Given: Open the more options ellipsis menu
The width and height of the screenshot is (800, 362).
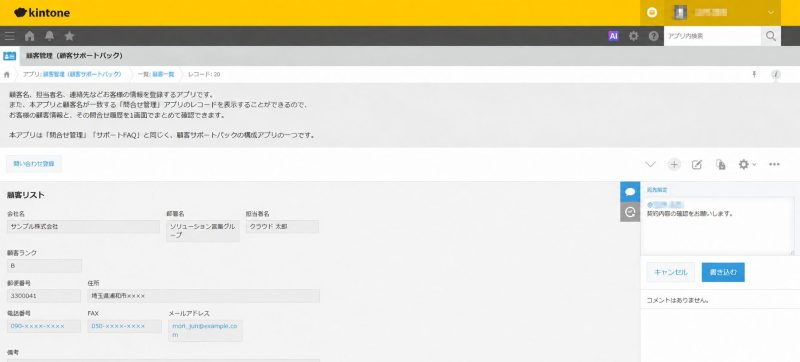Looking at the screenshot, I should click(x=774, y=164).
